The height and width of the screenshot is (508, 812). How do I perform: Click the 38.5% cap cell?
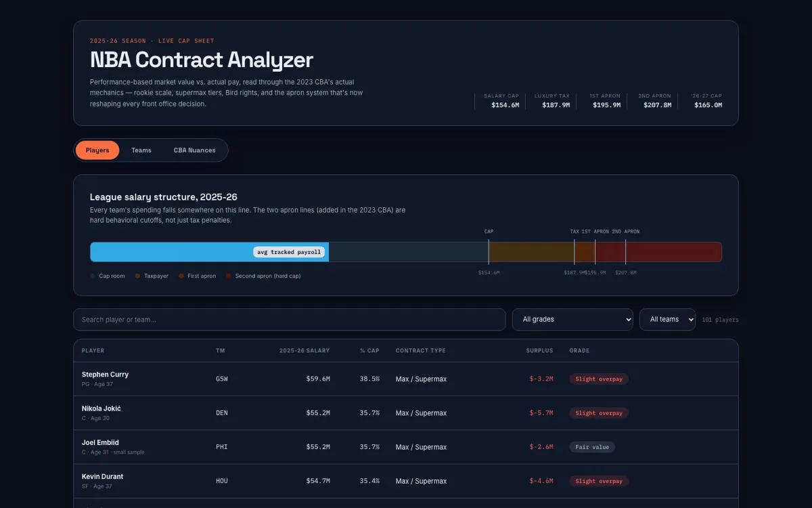pos(369,379)
